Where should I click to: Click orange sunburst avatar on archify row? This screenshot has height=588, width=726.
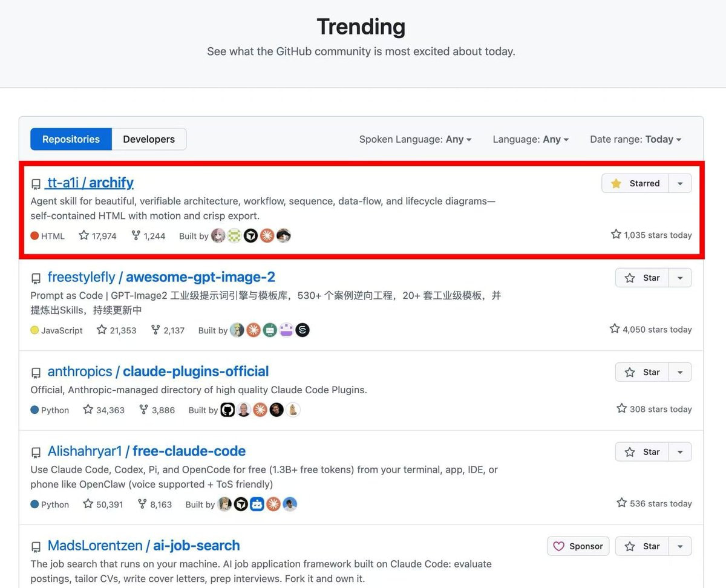(267, 235)
